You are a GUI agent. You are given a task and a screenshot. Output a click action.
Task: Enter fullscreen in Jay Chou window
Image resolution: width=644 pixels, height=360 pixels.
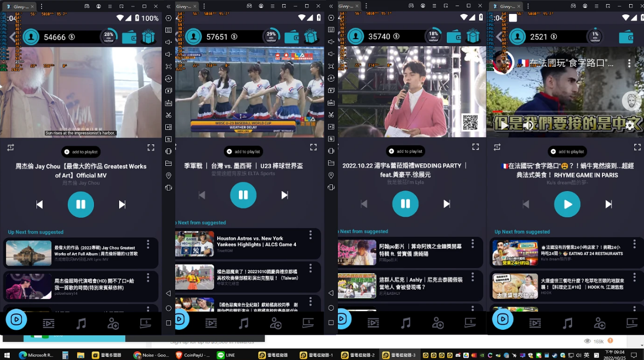151,147
